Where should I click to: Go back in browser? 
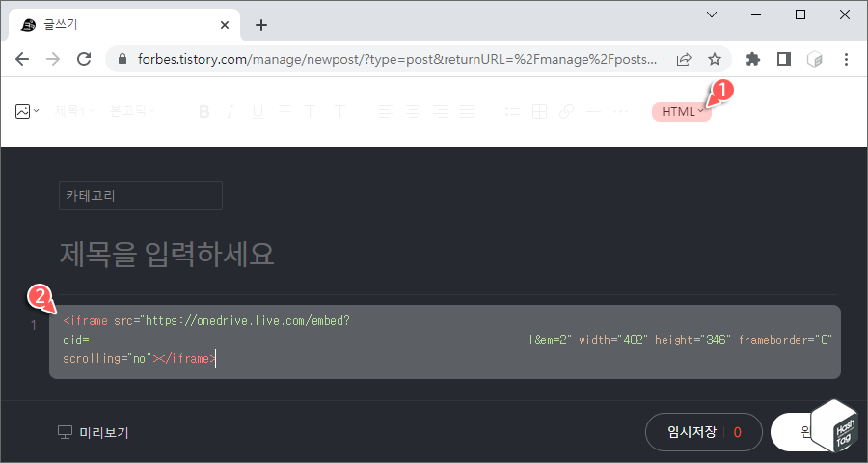pos(22,59)
